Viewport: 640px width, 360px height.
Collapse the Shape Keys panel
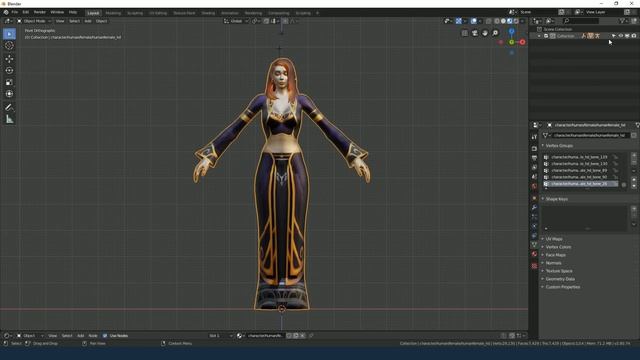556,199
